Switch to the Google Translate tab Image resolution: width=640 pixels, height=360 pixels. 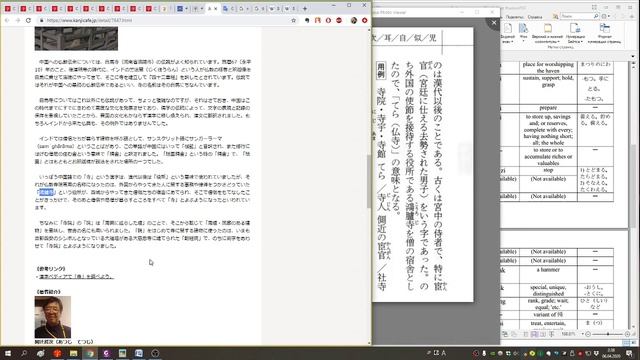[x=228, y=9]
